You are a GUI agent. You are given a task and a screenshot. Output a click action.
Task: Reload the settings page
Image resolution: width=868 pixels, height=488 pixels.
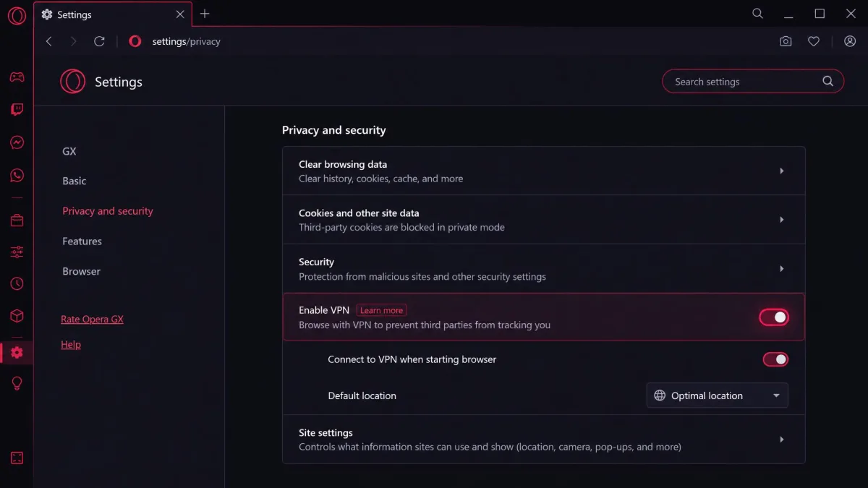click(100, 42)
